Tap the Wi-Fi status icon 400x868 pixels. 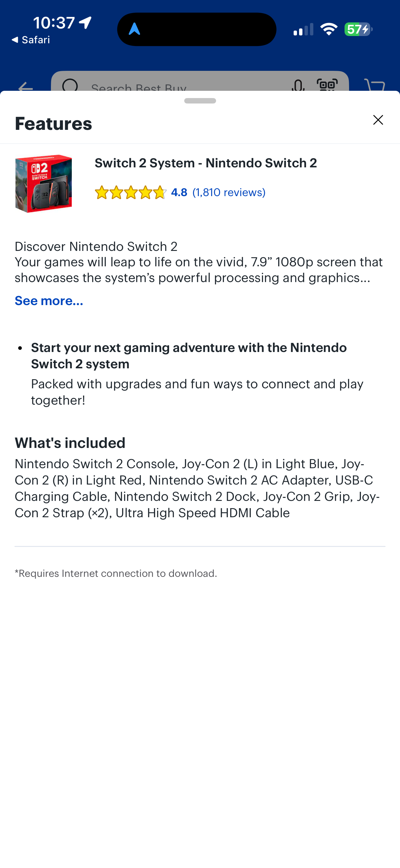pos(329,29)
